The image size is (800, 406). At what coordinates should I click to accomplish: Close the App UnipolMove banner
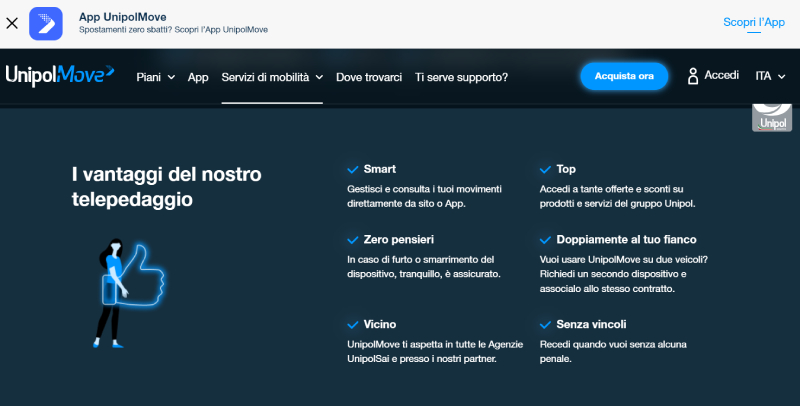click(x=12, y=23)
